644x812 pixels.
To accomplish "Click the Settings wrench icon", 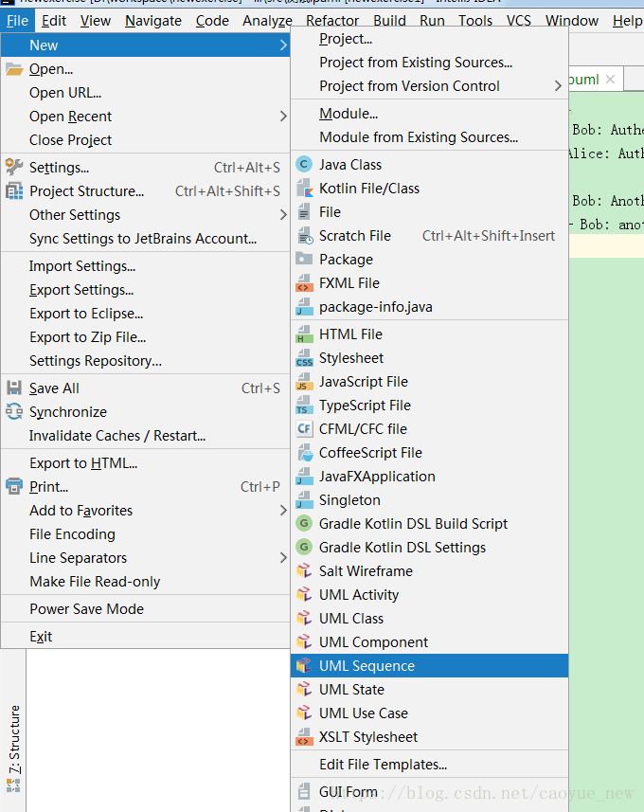I will coord(14,167).
